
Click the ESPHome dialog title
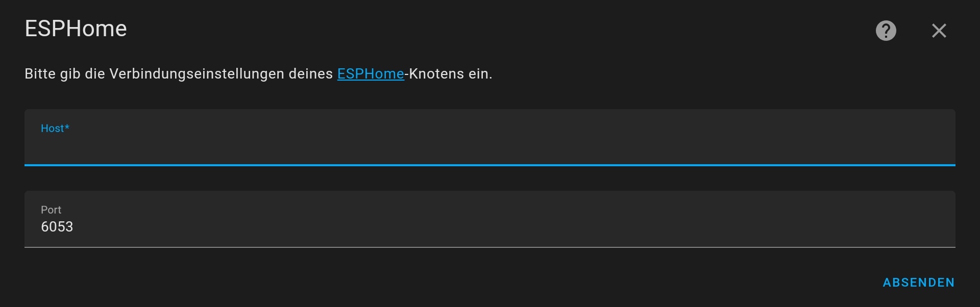76,29
